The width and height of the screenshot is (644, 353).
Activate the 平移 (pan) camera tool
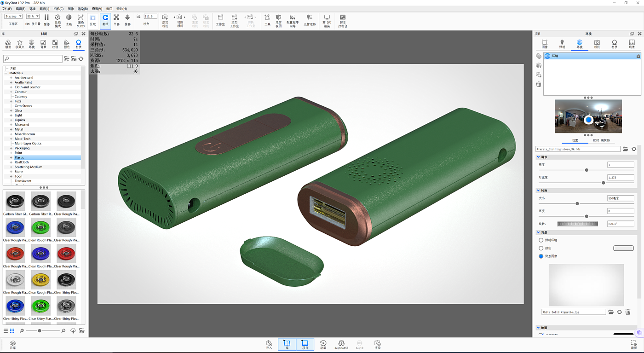[x=116, y=18]
